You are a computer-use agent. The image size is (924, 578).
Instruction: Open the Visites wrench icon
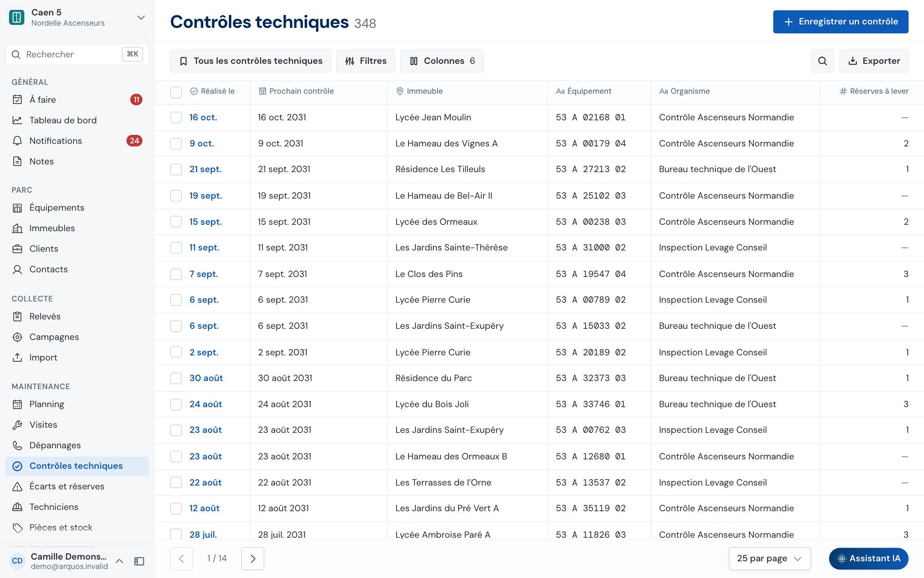click(17, 425)
